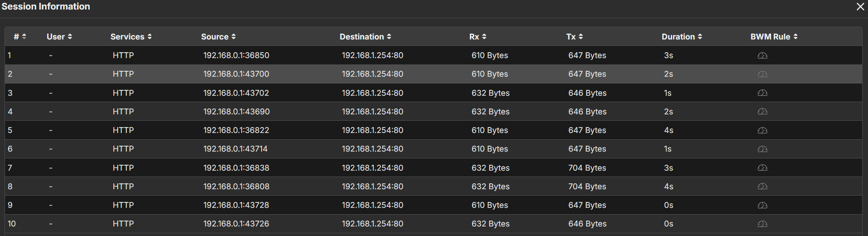Click Tx 704 Bytes in row 7
The width and height of the screenshot is (868, 236).
pos(587,168)
